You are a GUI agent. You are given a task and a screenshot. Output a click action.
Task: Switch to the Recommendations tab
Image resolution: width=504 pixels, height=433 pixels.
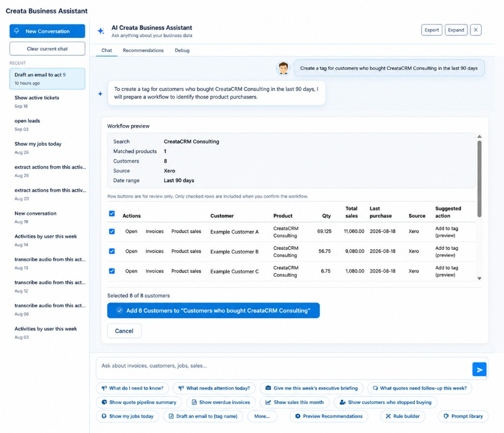[143, 50]
